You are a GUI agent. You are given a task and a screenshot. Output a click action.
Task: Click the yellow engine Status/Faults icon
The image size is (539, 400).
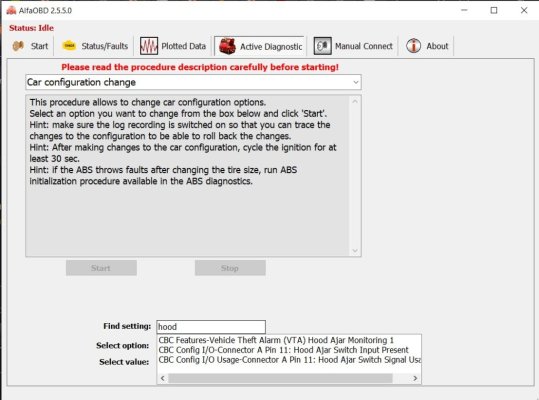[69, 46]
